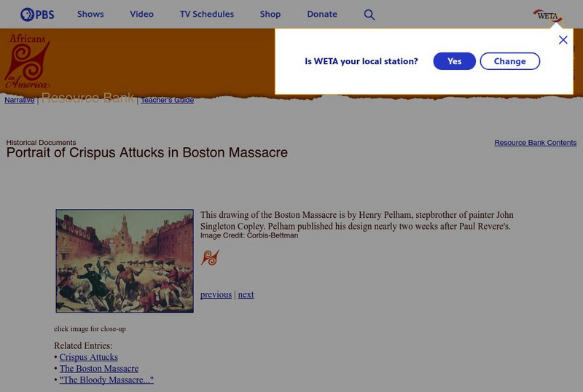
Task: Open Resource Bank Contents link
Action: click(536, 142)
